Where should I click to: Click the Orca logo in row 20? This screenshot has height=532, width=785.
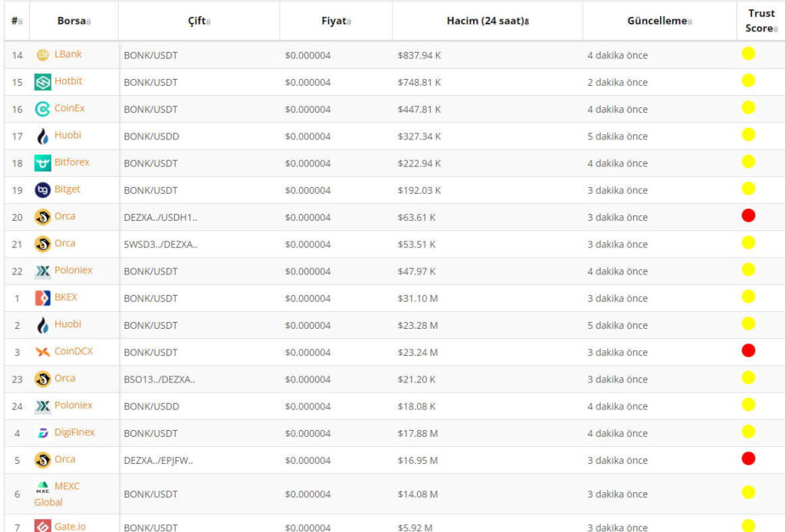43,217
